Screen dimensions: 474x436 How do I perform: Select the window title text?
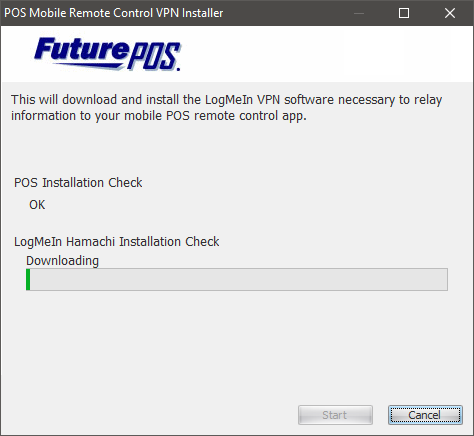point(114,13)
